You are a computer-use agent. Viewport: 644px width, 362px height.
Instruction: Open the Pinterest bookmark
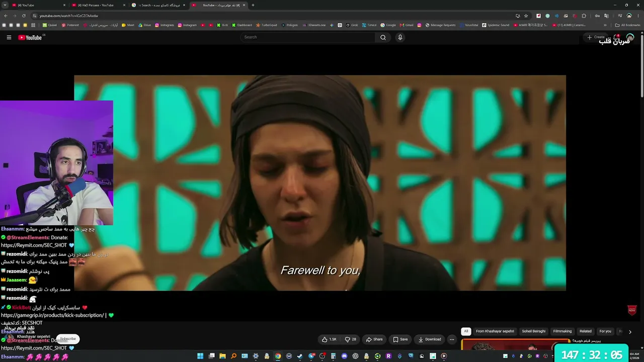click(70, 25)
